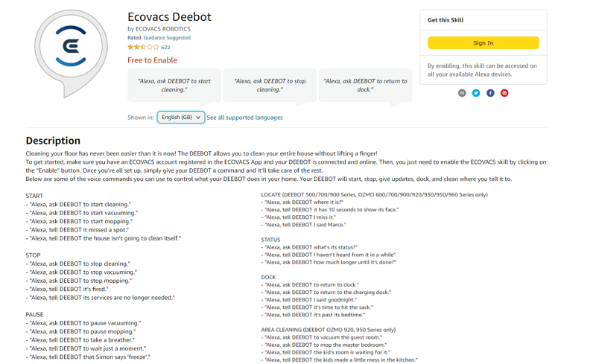
Task: Open the 'Shown in' English (GB) dropdown
Action: (180, 118)
